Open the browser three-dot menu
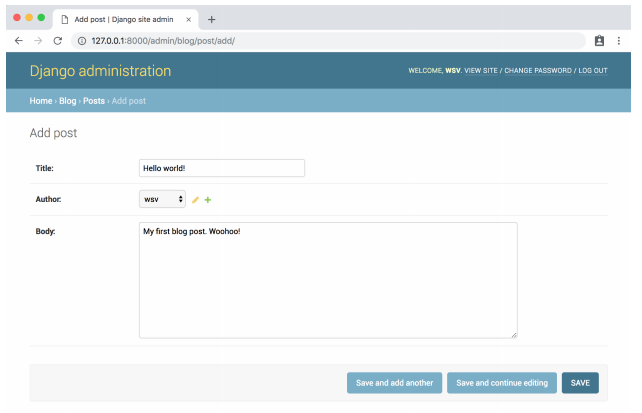The image size is (642, 413). click(620, 41)
